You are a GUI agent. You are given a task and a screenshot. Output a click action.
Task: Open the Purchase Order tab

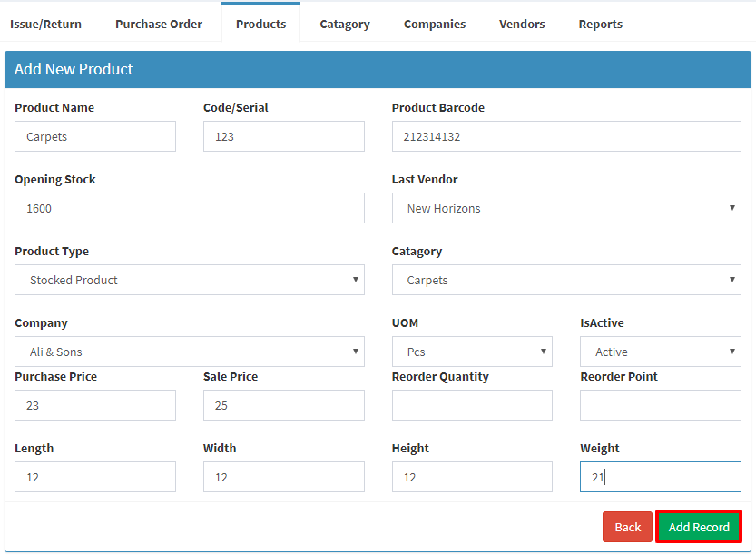[159, 25]
